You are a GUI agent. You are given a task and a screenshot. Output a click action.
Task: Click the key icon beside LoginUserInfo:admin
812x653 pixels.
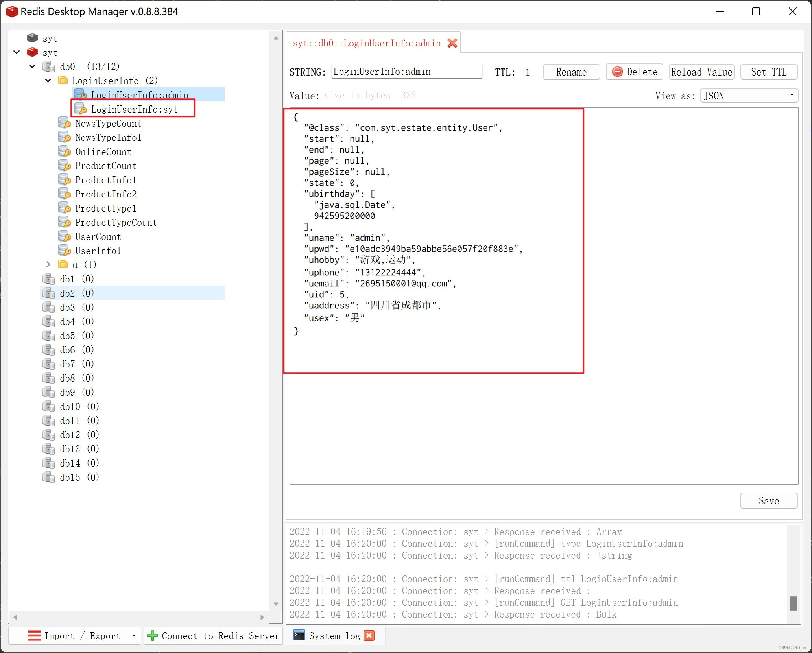click(80, 94)
